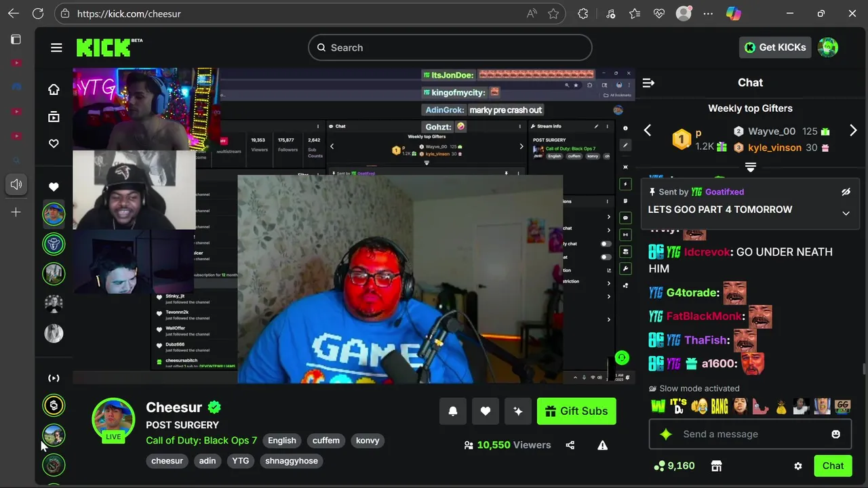Open Browse icon in Kick sidebar
The image size is (868, 488).
pos(54,117)
